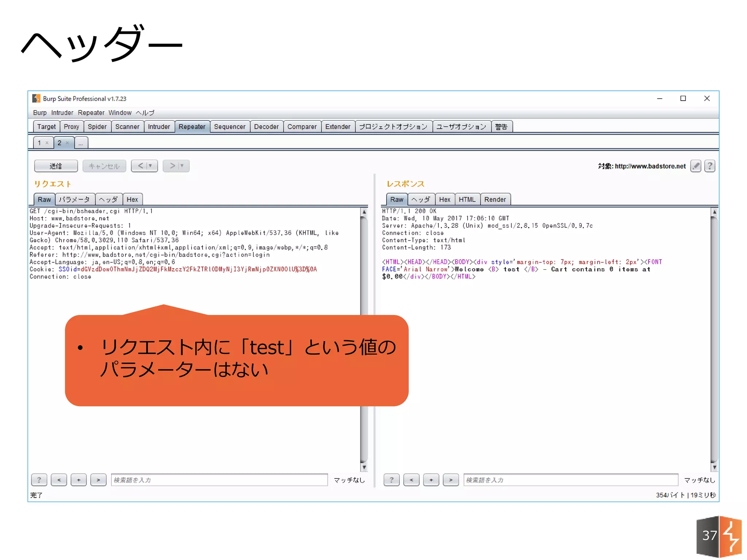Open the Window menu

click(x=120, y=113)
